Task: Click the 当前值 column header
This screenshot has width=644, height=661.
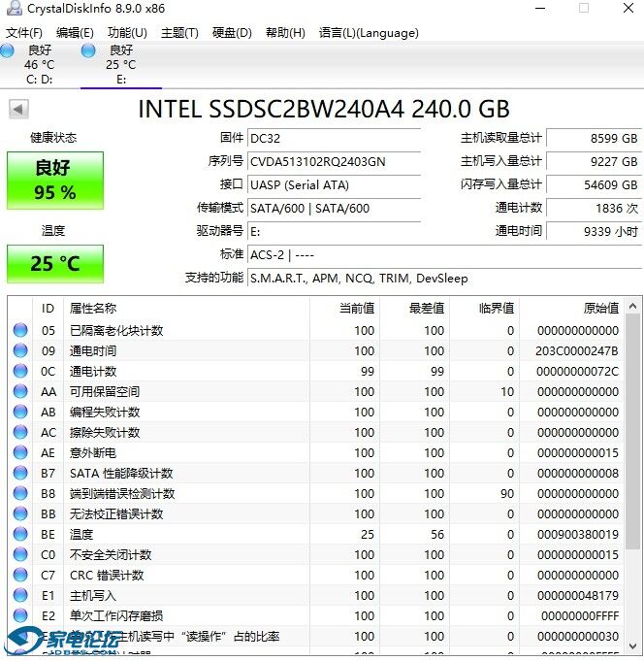Action: coord(344,308)
